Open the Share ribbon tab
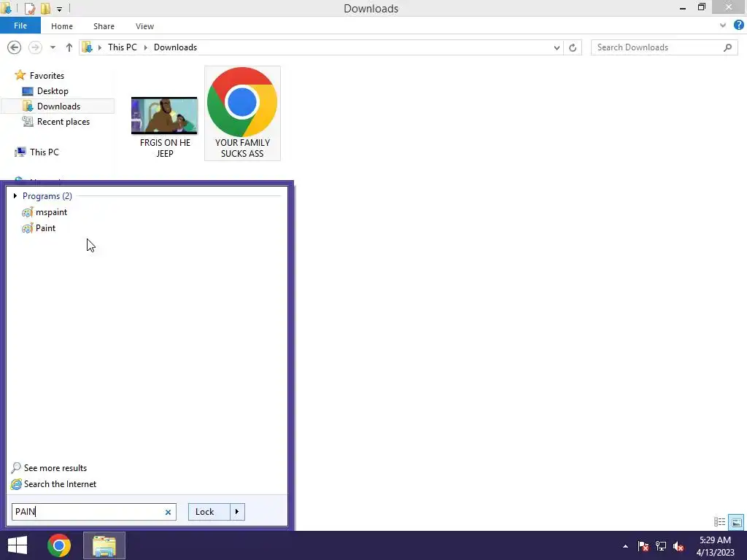This screenshot has height=560, width=747. pyautogui.click(x=104, y=26)
